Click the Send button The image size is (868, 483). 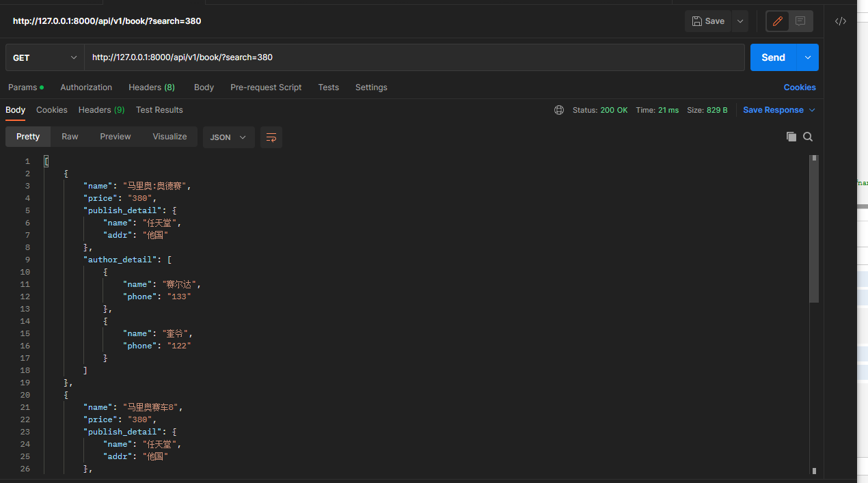tap(773, 57)
